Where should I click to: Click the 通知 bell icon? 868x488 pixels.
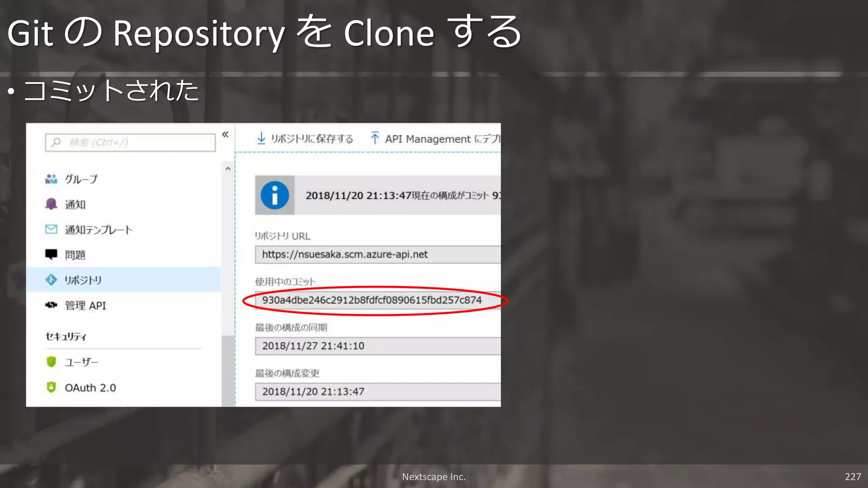(x=51, y=204)
